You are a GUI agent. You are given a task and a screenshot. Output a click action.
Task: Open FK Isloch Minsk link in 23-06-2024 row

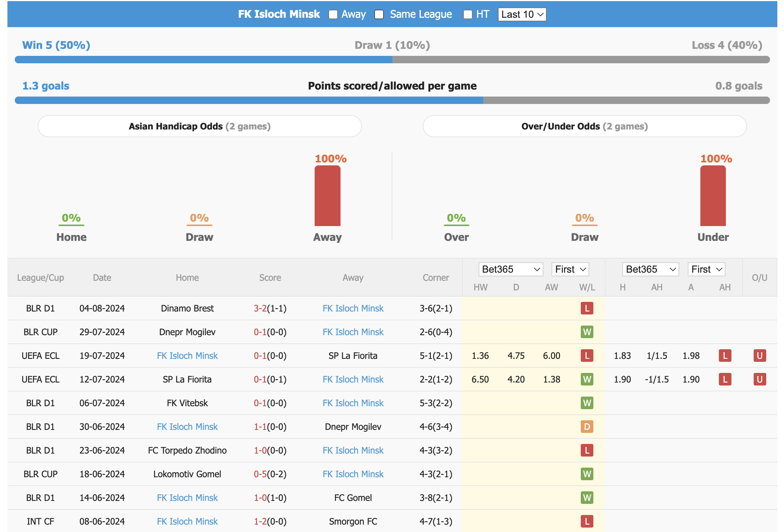coord(353,450)
